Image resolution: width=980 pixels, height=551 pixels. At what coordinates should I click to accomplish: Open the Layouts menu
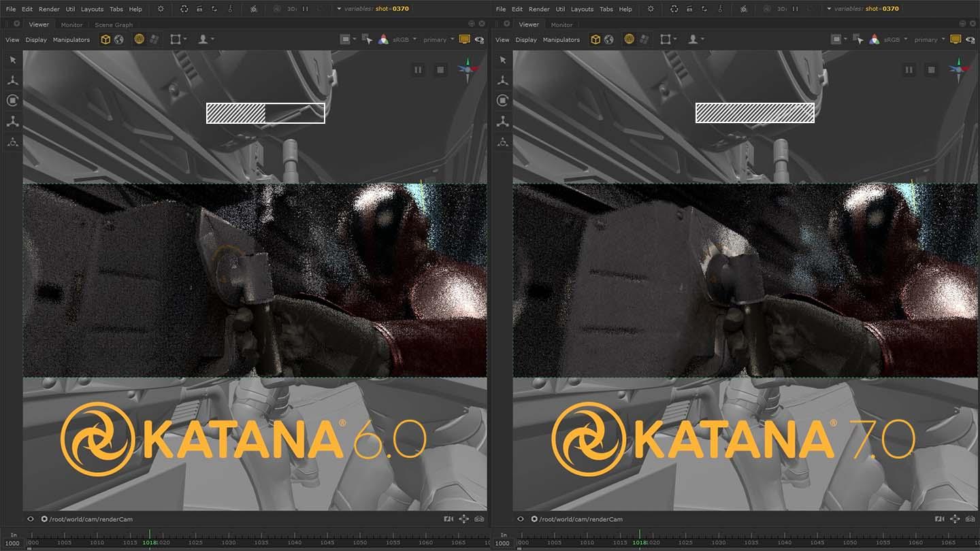pyautogui.click(x=92, y=9)
